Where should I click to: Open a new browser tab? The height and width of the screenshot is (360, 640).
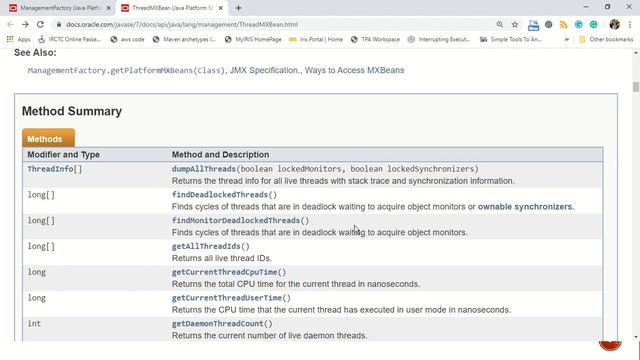[238, 8]
